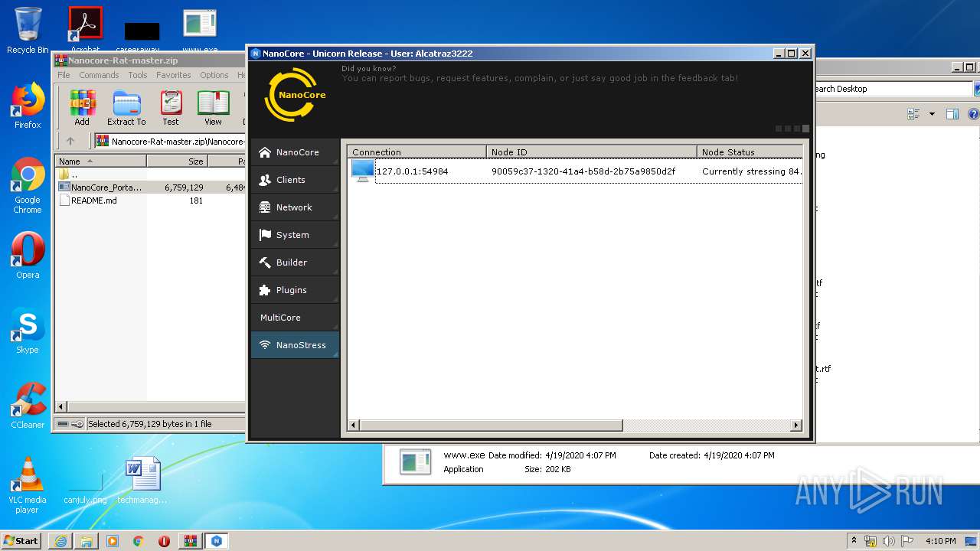Click the NanoCore logo emblem
The width and height of the screenshot is (980, 551).
point(296,95)
